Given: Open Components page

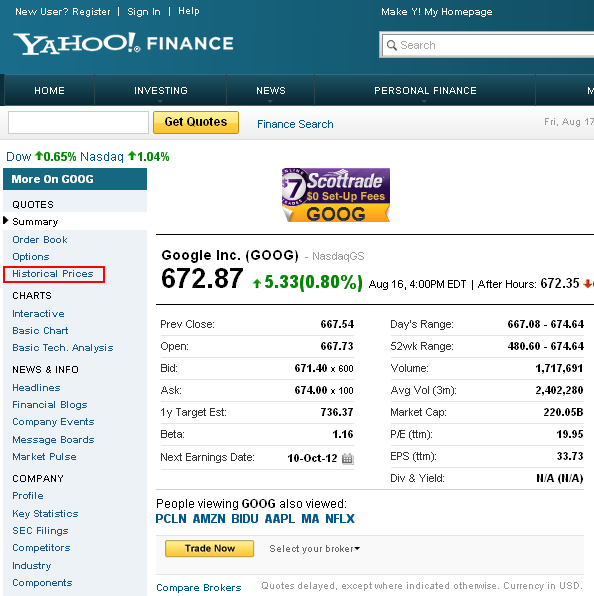Looking at the screenshot, I should [x=42, y=583].
